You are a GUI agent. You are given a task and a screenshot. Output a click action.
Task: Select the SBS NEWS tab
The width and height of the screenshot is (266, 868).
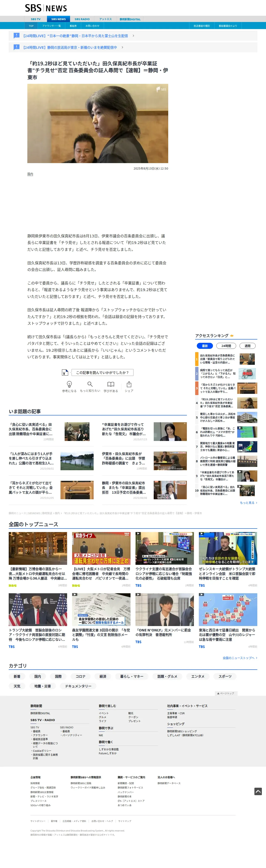coord(58,19)
